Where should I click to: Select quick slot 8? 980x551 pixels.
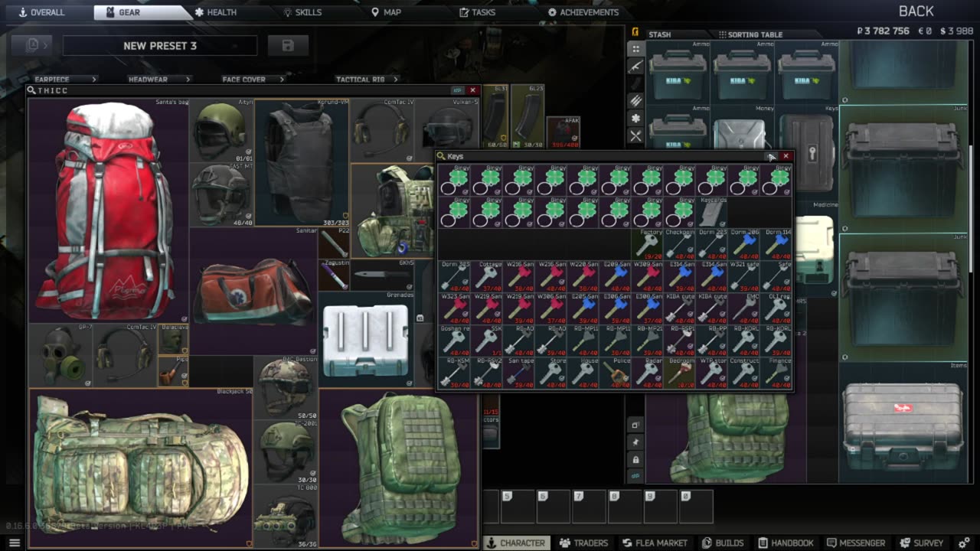(x=624, y=507)
